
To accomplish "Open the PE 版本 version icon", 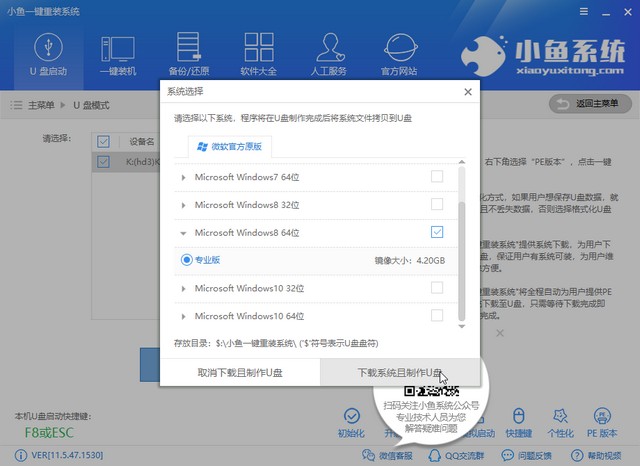I will pos(606,420).
